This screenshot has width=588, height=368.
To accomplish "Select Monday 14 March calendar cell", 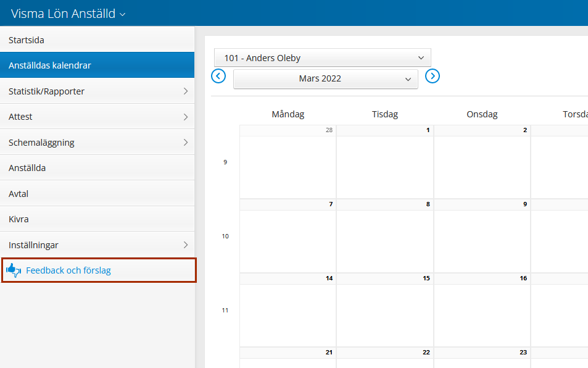I will point(288,310).
